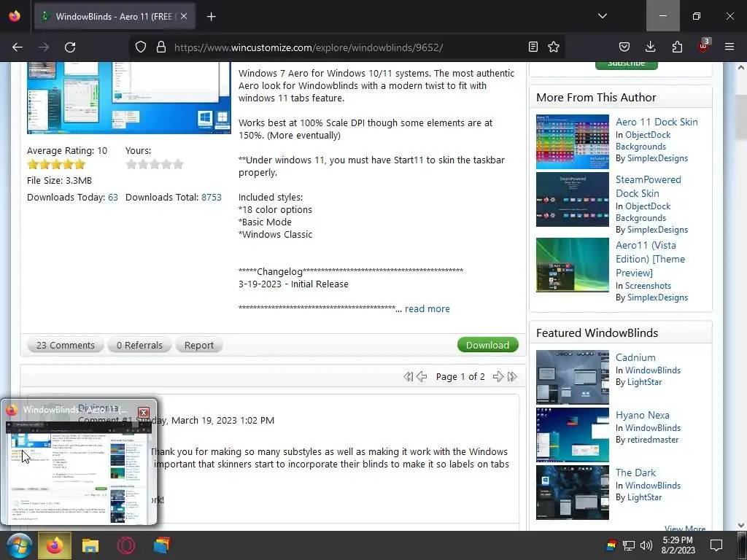This screenshot has width=747, height=560.
Task: Open the Screenshots category link
Action: [648, 286]
